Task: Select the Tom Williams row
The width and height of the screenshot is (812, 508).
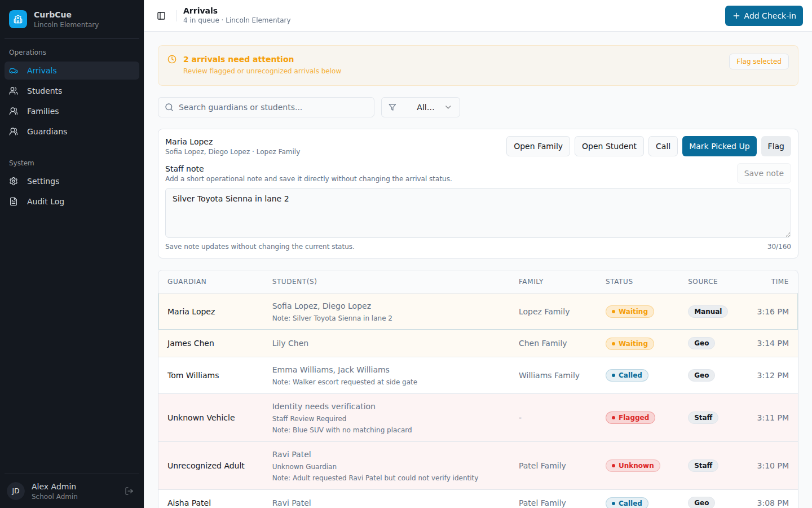Action: (478, 375)
